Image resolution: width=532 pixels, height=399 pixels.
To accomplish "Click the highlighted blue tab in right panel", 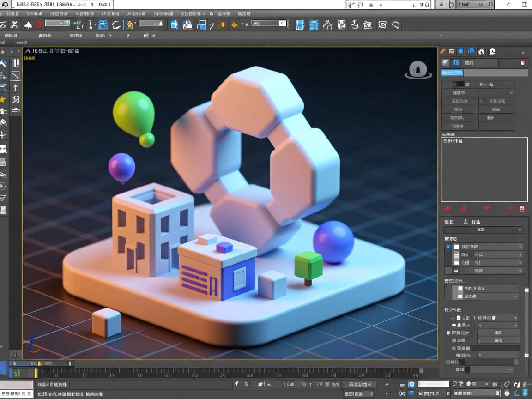I will pos(452,73).
